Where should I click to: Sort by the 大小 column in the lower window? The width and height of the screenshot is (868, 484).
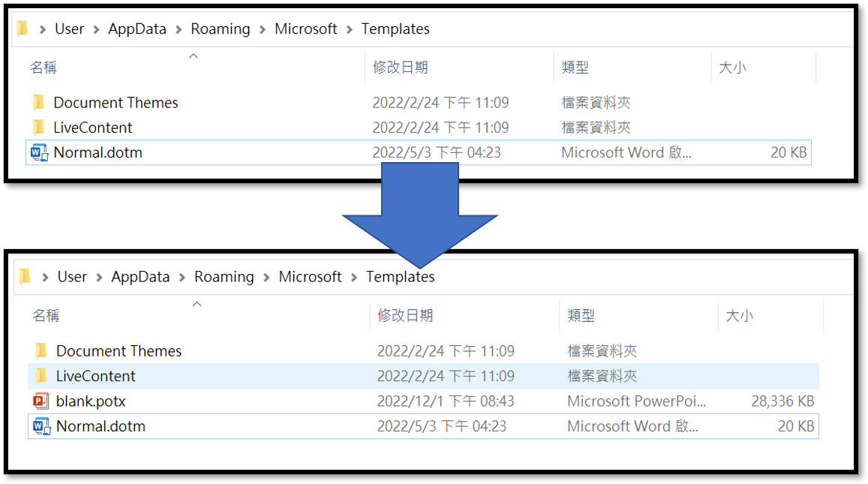coord(739,316)
